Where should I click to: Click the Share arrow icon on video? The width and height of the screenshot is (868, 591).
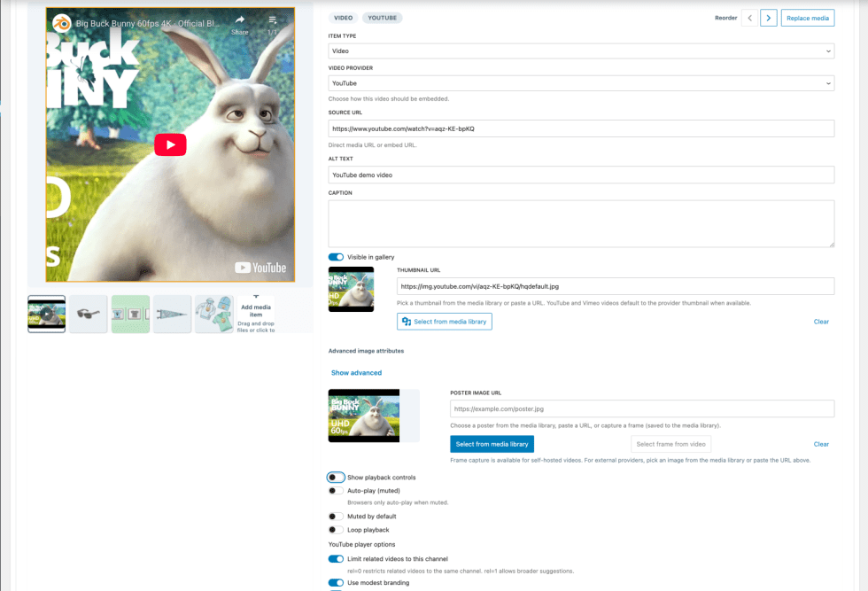tap(240, 20)
